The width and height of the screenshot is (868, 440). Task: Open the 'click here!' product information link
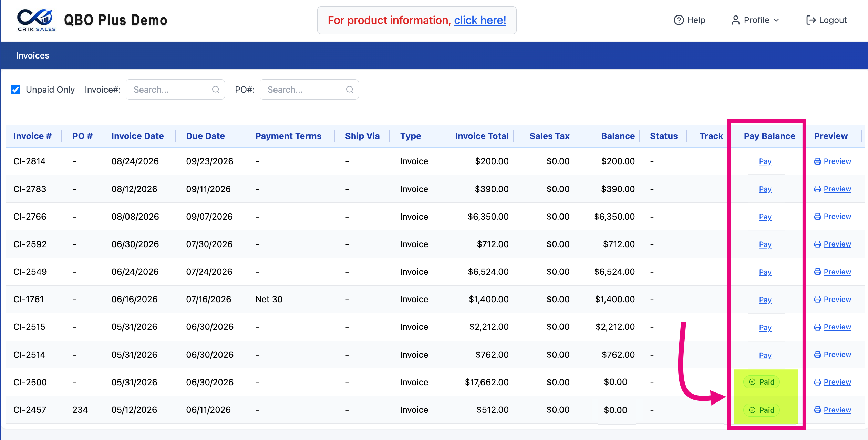point(480,20)
